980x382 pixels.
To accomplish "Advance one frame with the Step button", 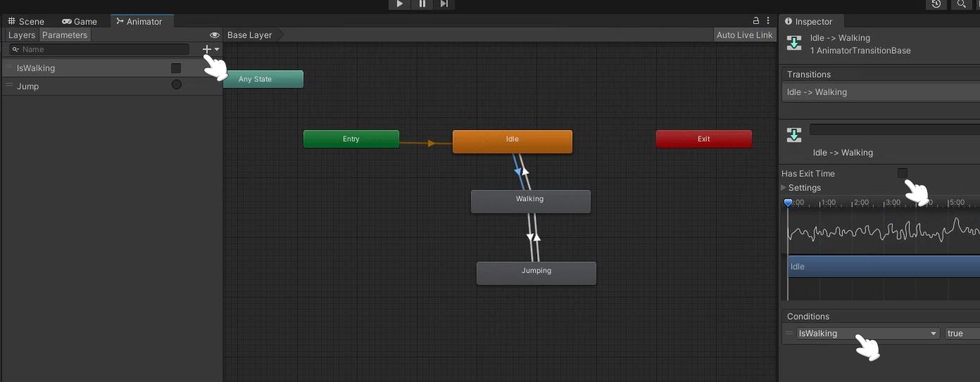I will coord(444,4).
